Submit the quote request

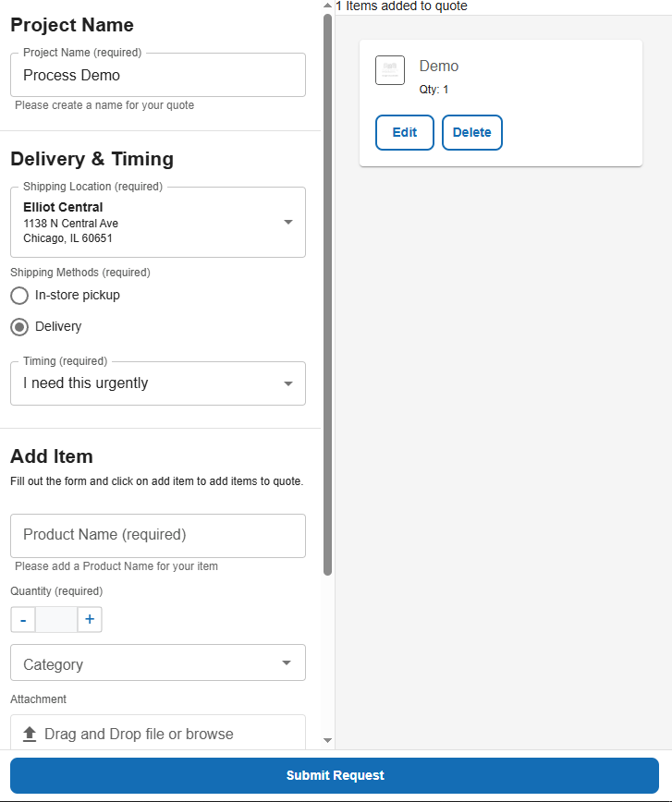pyautogui.click(x=335, y=775)
